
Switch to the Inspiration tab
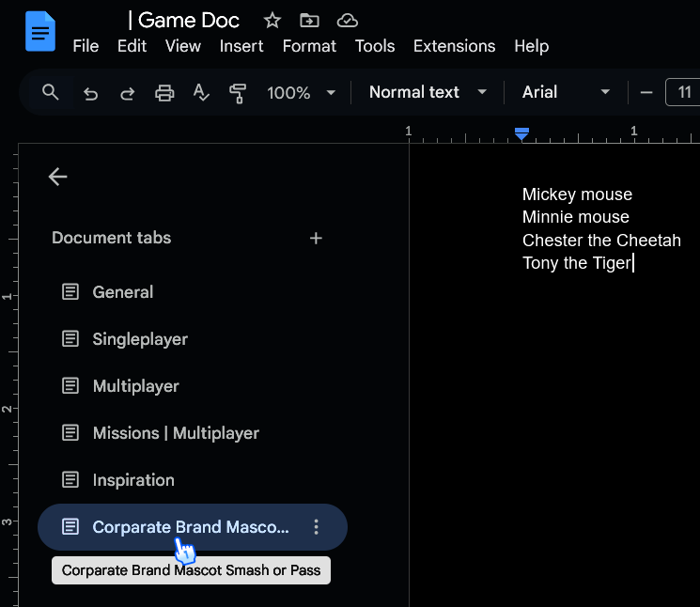(x=193, y=480)
